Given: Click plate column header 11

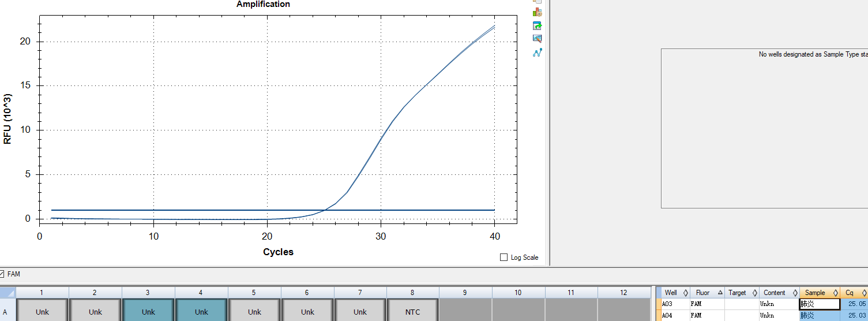Looking at the screenshot, I should point(571,293).
